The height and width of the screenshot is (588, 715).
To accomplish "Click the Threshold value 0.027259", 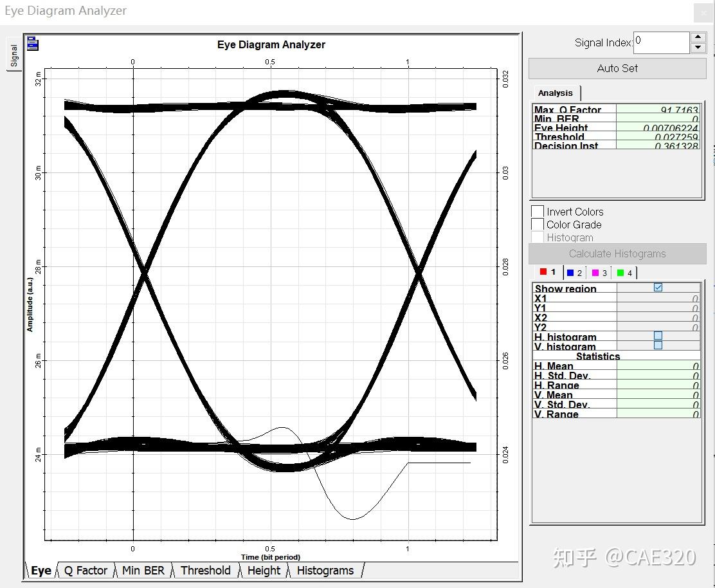I will click(658, 136).
